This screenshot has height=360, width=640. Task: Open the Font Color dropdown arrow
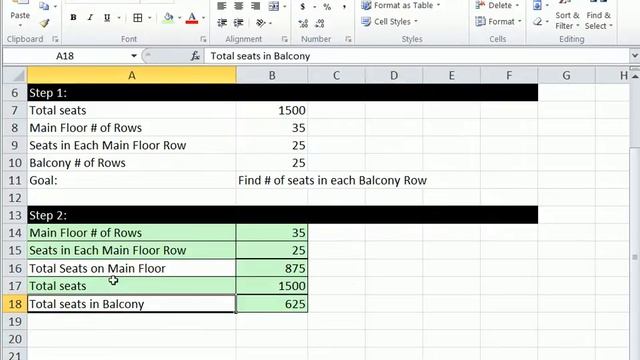click(x=203, y=18)
